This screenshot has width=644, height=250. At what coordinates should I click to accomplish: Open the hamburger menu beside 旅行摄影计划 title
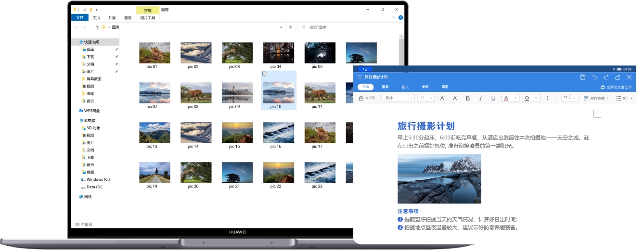(x=360, y=77)
